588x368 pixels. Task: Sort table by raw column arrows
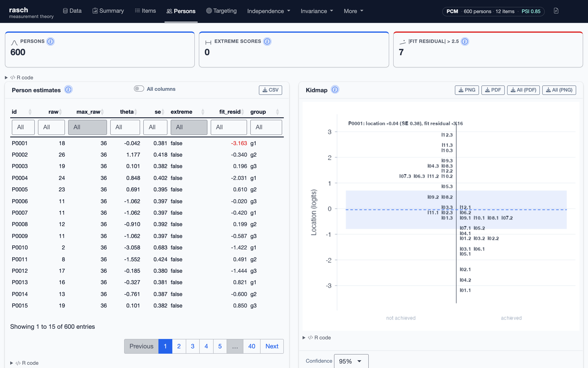(x=60, y=112)
